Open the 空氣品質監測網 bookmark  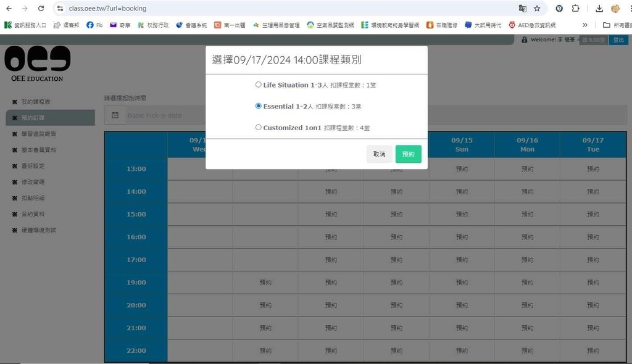[330, 25]
